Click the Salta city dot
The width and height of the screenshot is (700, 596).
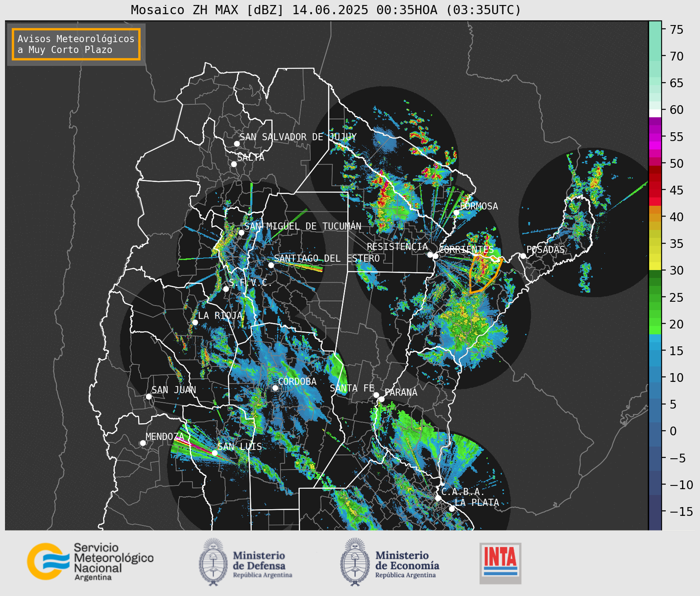tap(234, 164)
